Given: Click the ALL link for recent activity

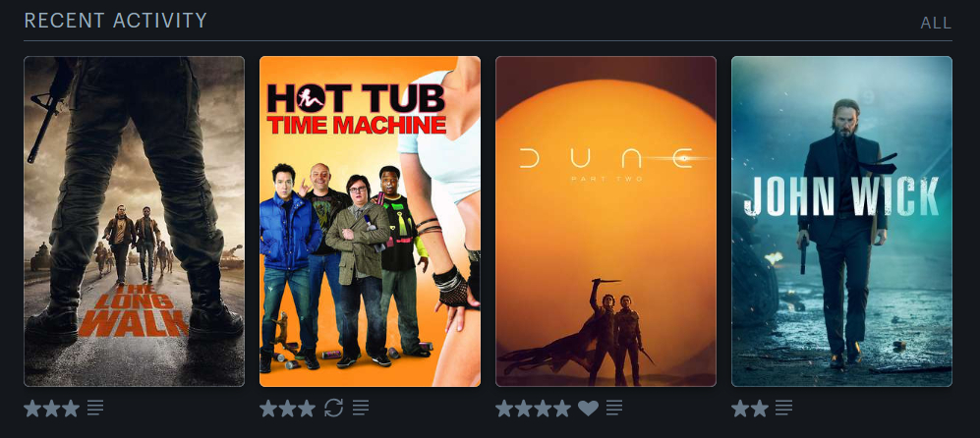Looking at the screenshot, I should point(936,24).
